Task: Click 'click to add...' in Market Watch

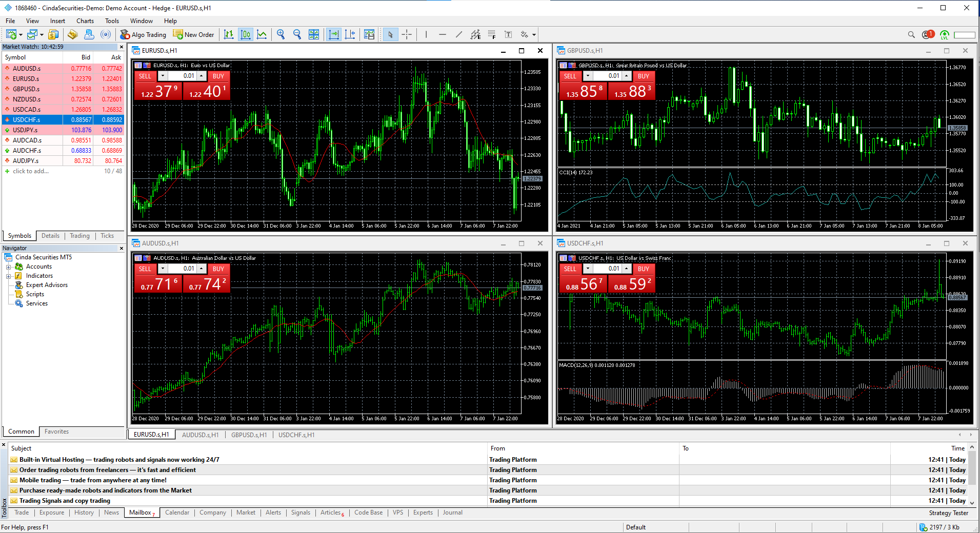Action: [31, 171]
